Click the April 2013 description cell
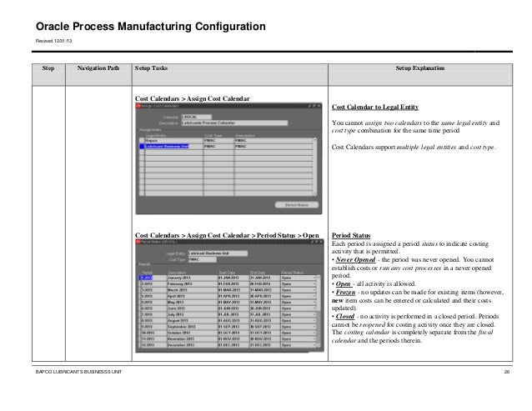 [192, 296]
